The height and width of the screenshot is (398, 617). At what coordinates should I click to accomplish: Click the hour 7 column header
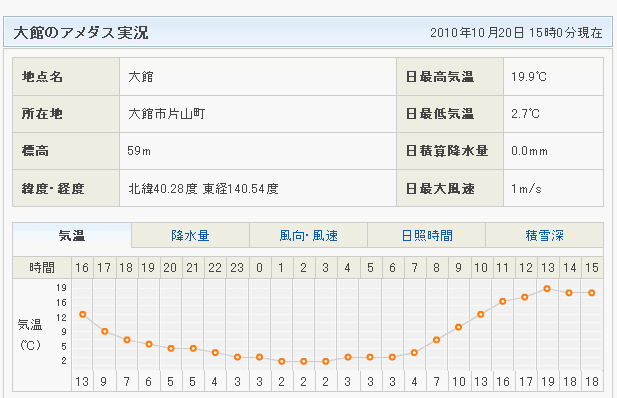pyautogui.click(x=414, y=268)
